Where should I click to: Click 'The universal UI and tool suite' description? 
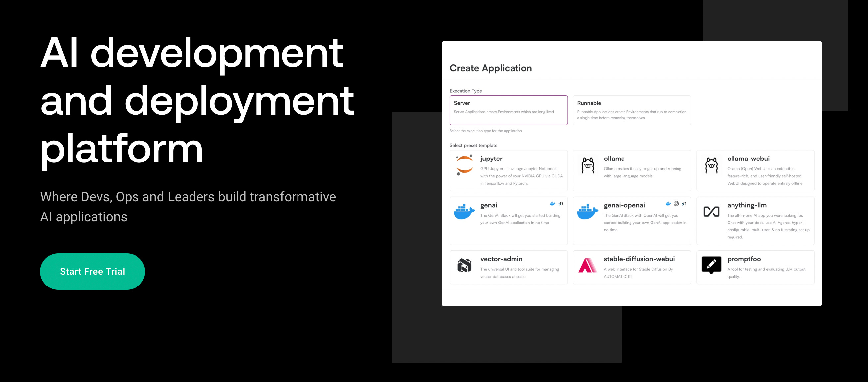click(x=519, y=273)
